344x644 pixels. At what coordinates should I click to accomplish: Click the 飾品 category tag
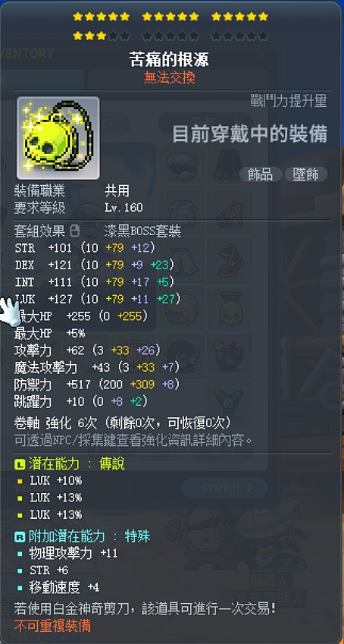[261, 174]
